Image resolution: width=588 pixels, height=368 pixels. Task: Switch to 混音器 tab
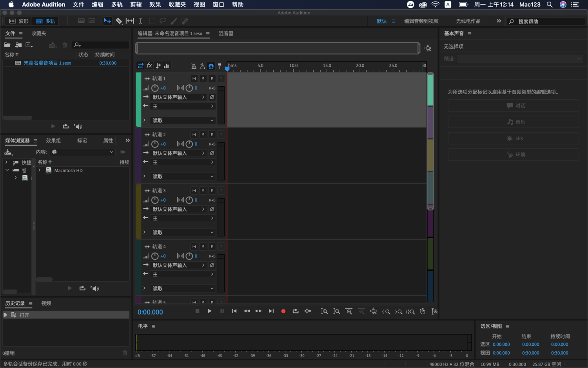tap(226, 33)
